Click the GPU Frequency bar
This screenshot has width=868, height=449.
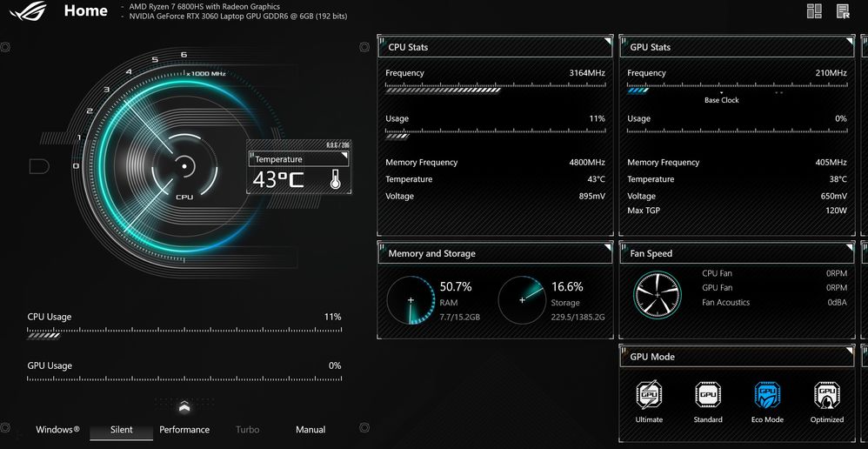pyautogui.click(x=737, y=88)
